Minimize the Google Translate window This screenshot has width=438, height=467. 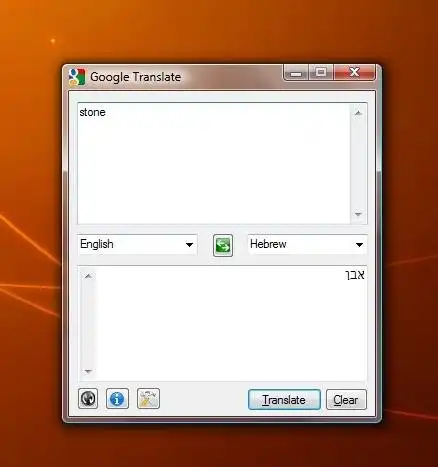(296, 72)
